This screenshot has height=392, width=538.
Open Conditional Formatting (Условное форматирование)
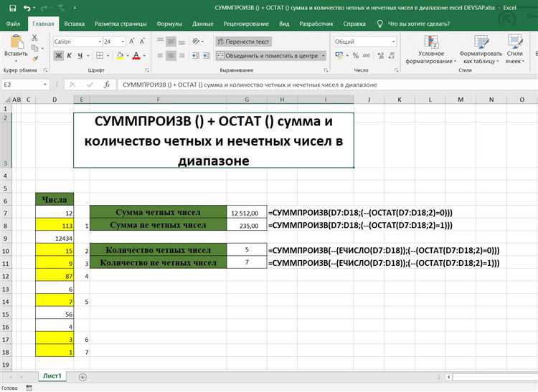[430, 49]
